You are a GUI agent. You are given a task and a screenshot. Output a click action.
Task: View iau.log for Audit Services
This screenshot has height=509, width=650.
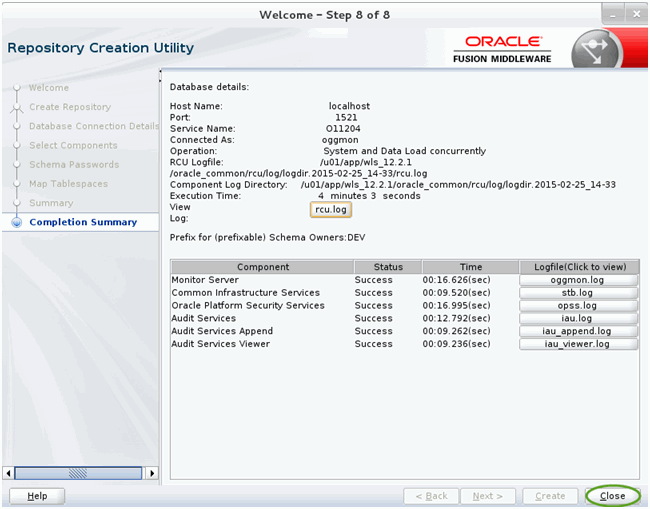[578, 319]
